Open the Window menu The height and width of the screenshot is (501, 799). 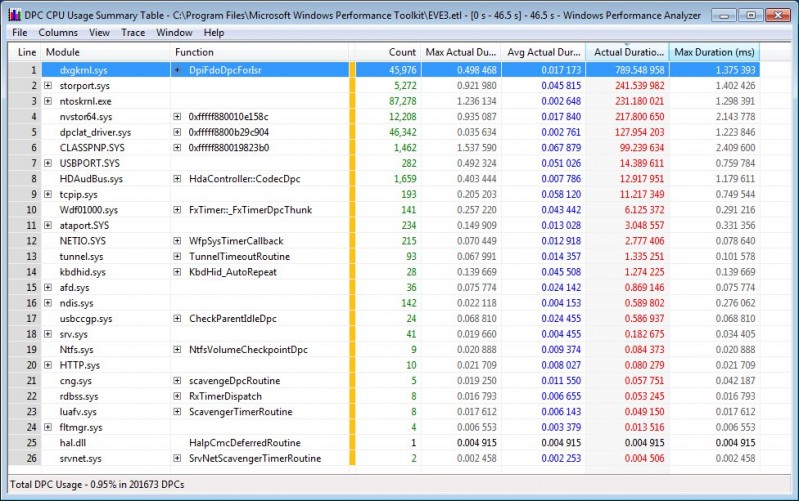pyautogui.click(x=174, y=33)
